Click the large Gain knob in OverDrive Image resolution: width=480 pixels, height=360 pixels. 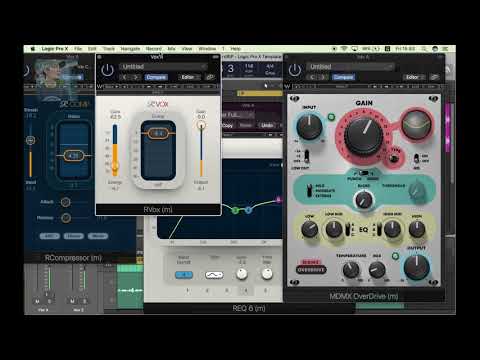[364, 136]
